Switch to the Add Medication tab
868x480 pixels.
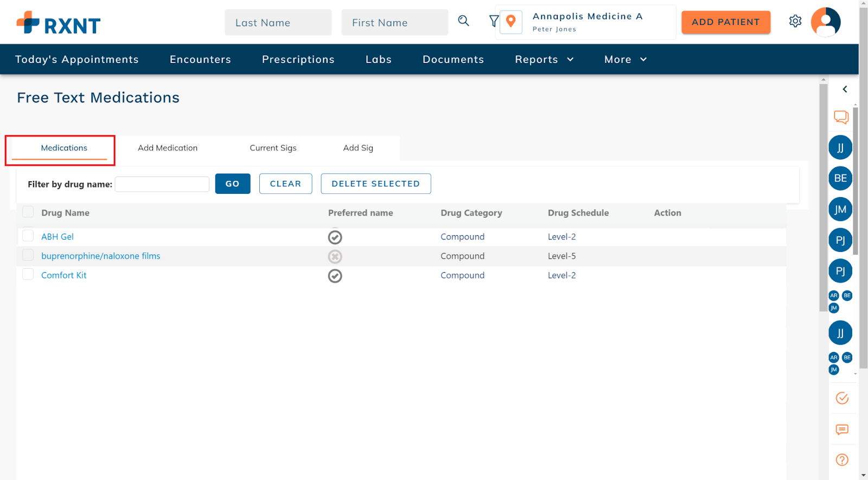[168, 148]
